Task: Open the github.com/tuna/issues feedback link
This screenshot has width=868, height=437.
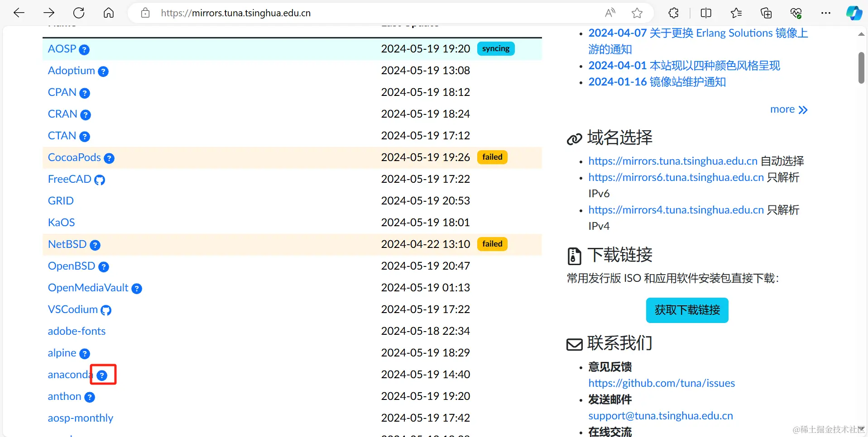Action: [662, 383]
